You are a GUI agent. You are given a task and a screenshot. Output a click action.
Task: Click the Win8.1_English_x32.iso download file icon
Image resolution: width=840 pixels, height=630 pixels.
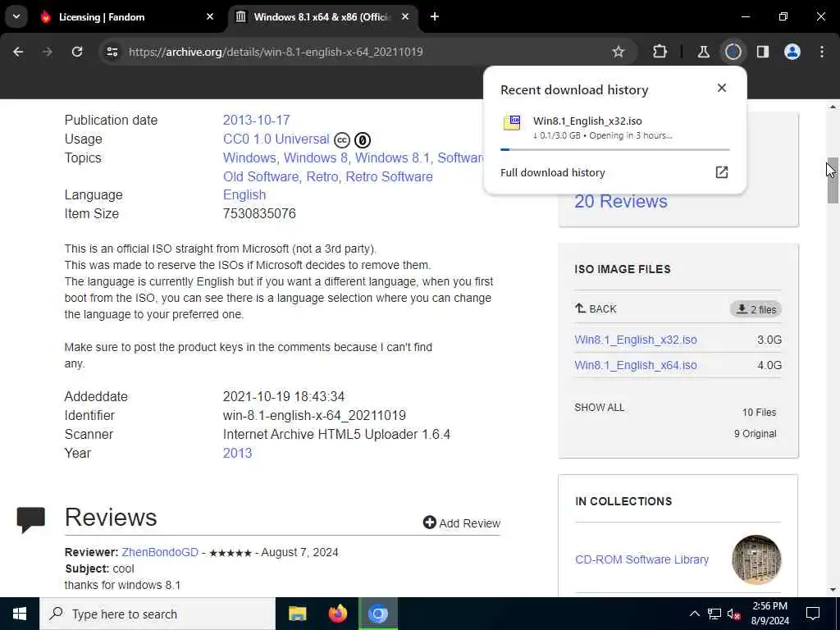tap(512, 123)
